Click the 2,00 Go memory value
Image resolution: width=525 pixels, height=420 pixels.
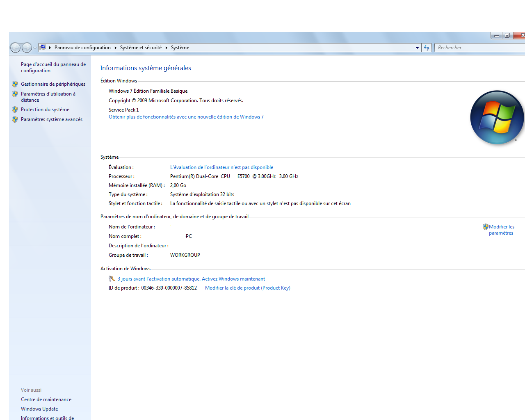178,185
